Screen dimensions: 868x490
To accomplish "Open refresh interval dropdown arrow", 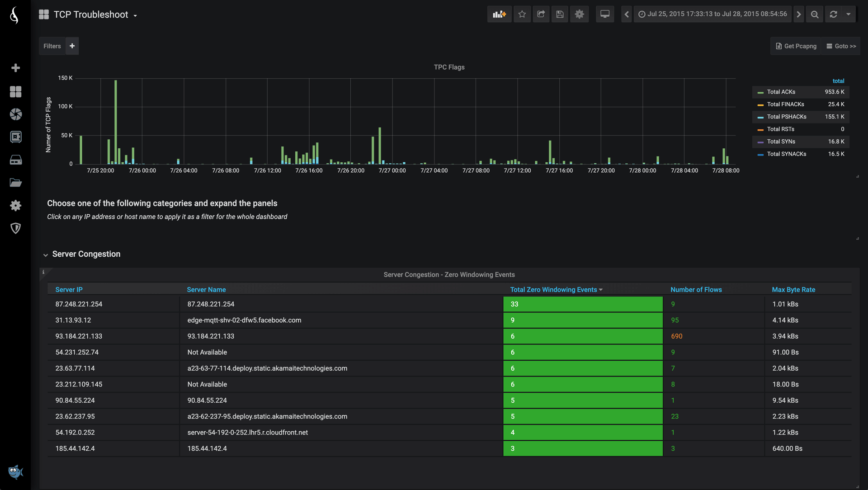I will coord(849,14).
